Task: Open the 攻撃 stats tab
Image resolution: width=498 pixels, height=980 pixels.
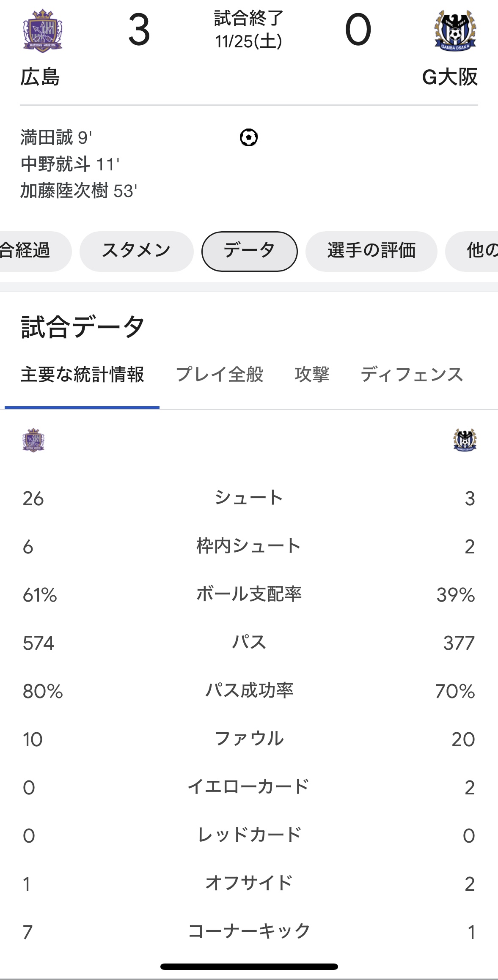Action: (312, 375)
